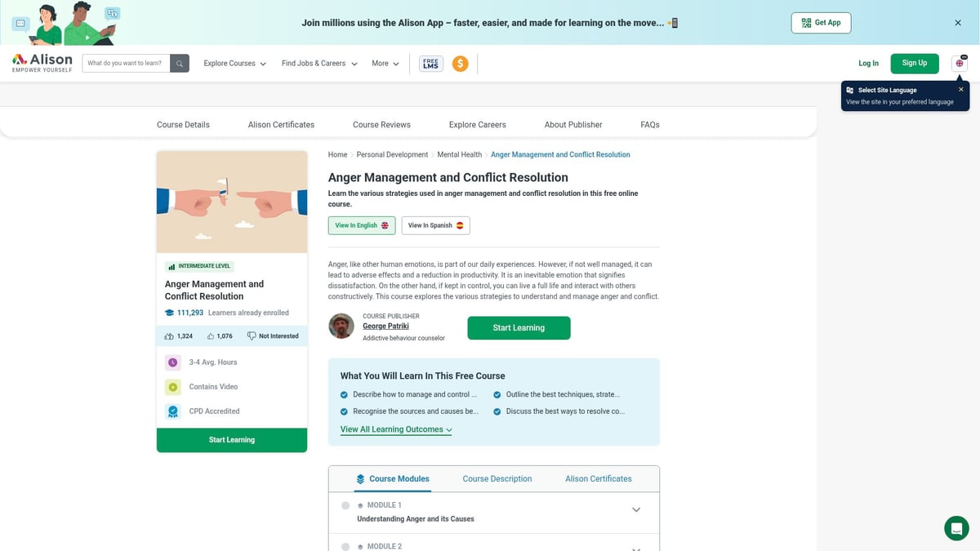Image resolution: width=980 pixels, height=551 pixels.
Task: Open the flag language selector icon
Action: click(959, 62)
